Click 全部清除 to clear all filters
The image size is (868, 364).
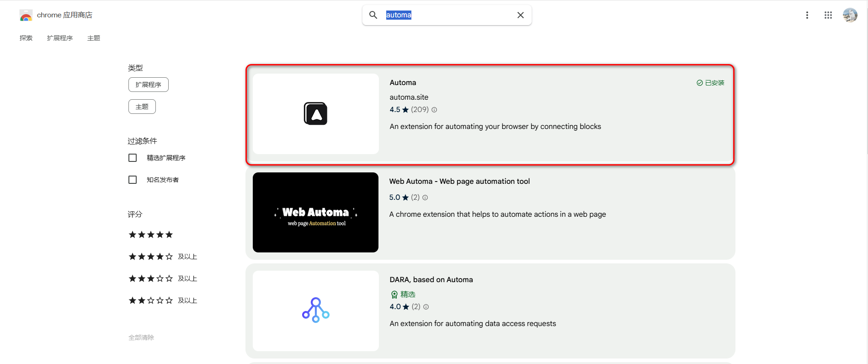(141, 337)
